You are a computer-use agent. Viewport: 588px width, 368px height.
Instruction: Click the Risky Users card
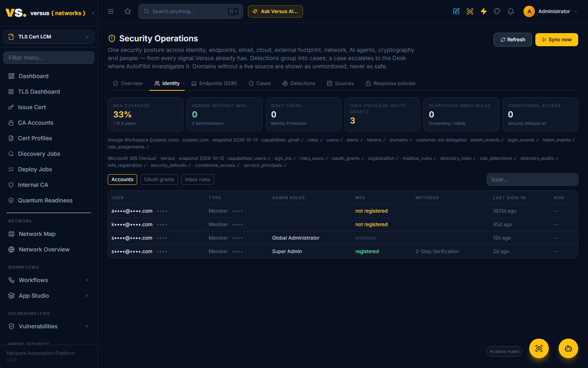click(303, 114)
